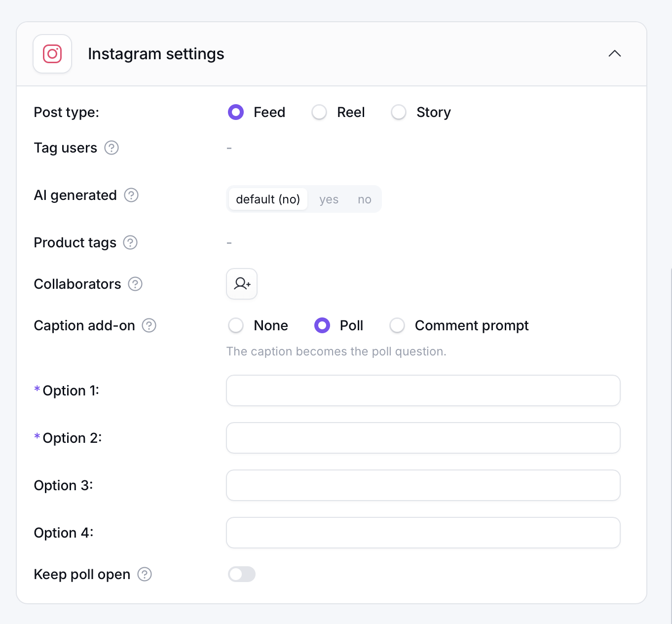Set AI generated to yes
Image resolution: width=672 pixels, height=624 pixels.
[329, 199]
